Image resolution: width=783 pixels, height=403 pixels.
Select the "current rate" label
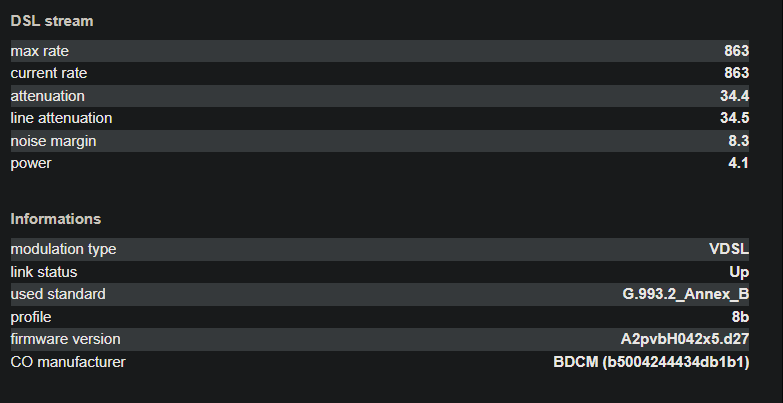(x=49, y=73)
